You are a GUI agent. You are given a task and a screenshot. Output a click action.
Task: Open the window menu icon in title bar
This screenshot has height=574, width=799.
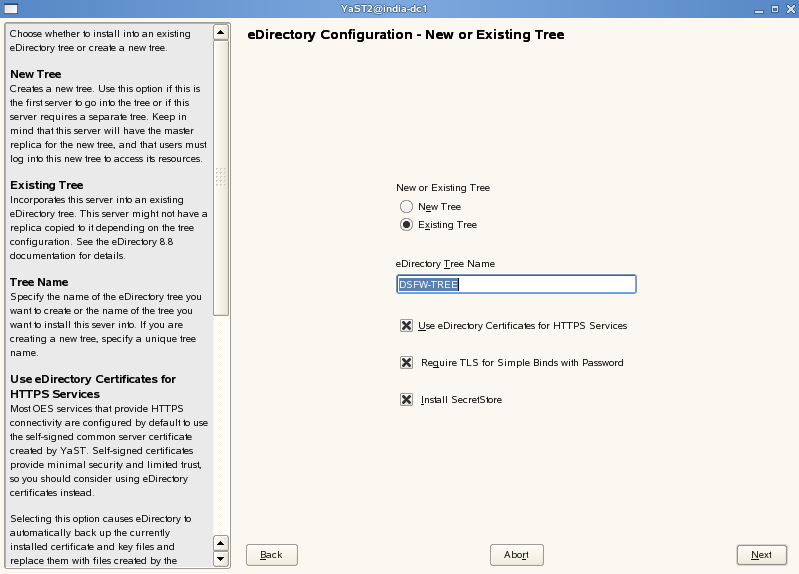pos(11,9)
